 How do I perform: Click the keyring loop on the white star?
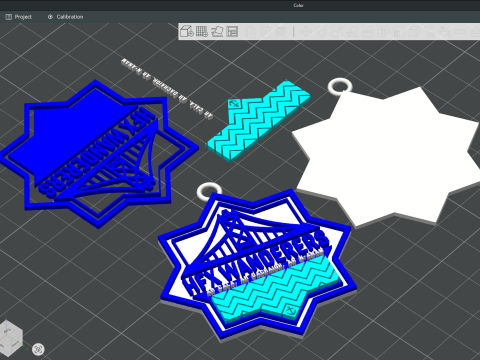[x=340, y=86]
